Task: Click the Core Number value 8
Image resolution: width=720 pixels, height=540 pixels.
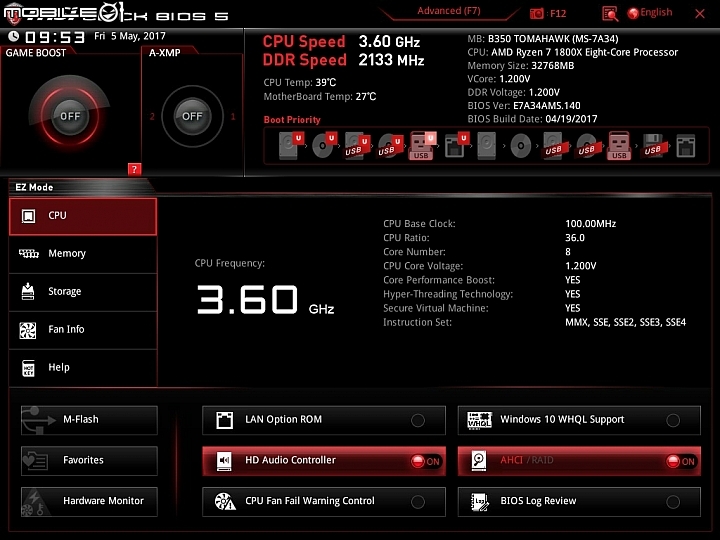Action: click(x=568, y=252)
